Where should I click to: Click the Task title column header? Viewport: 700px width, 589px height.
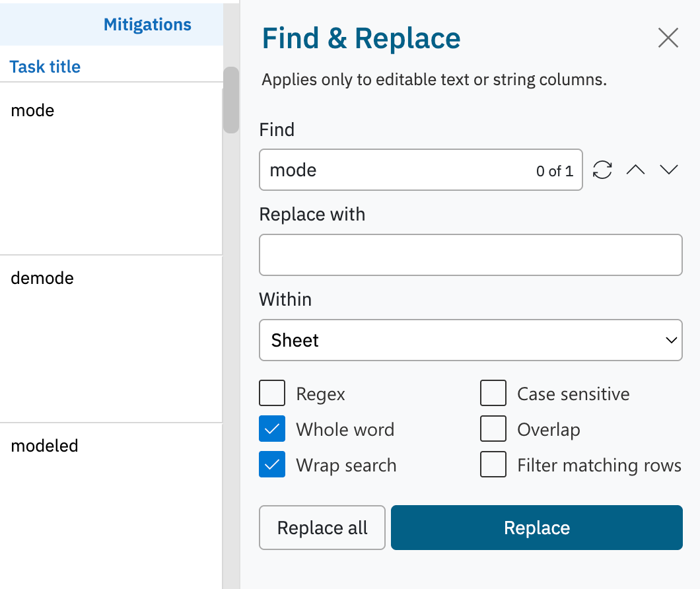click(46, 67)
